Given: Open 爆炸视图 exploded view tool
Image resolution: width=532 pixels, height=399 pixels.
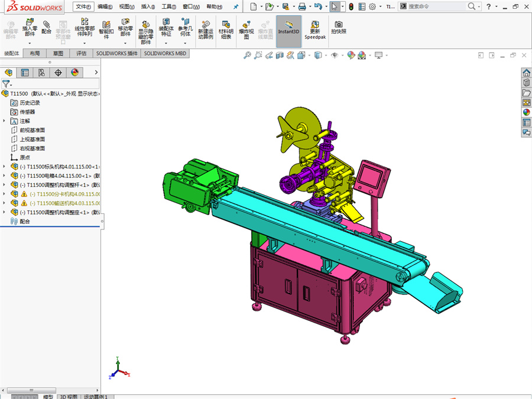Looking at the screenshot, I should coord(246,30).
